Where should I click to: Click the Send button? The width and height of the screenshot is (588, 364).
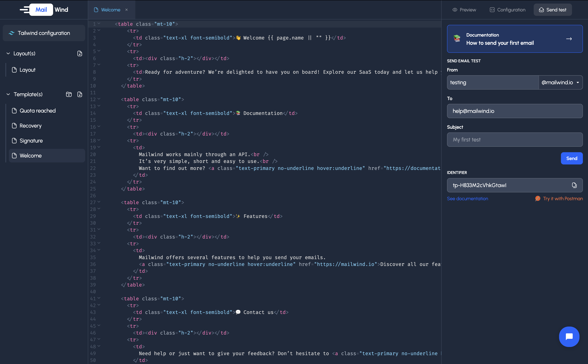click(x=572, y=158)
